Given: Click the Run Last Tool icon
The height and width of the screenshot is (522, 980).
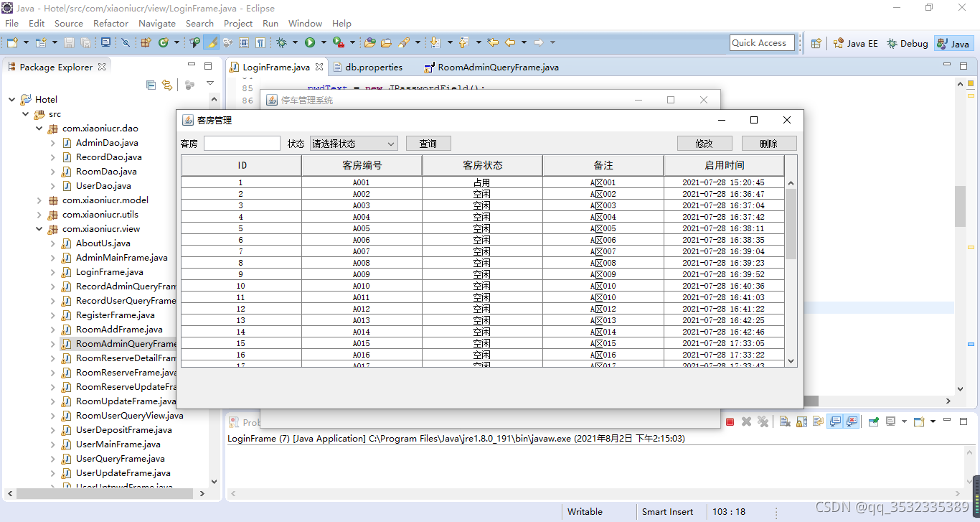Looking at the screenshot, I should tap(338, 42).
